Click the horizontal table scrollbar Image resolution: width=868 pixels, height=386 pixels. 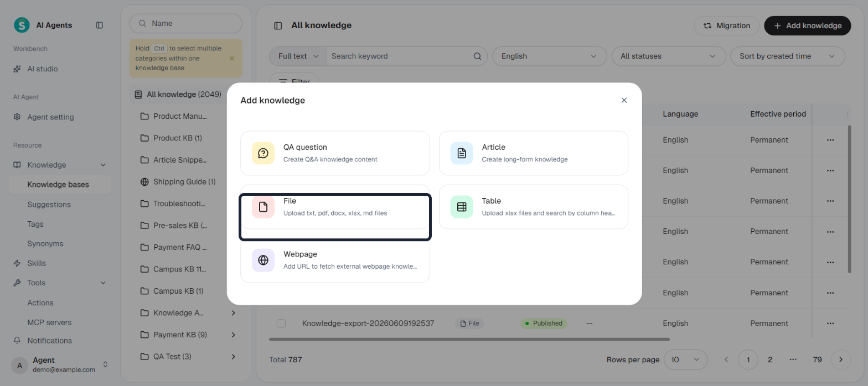(x=469, y=339)
